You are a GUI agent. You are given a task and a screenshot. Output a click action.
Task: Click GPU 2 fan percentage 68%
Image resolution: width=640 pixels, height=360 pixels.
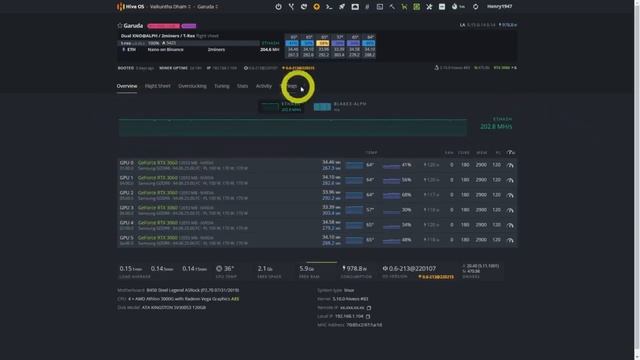[407, 195]
